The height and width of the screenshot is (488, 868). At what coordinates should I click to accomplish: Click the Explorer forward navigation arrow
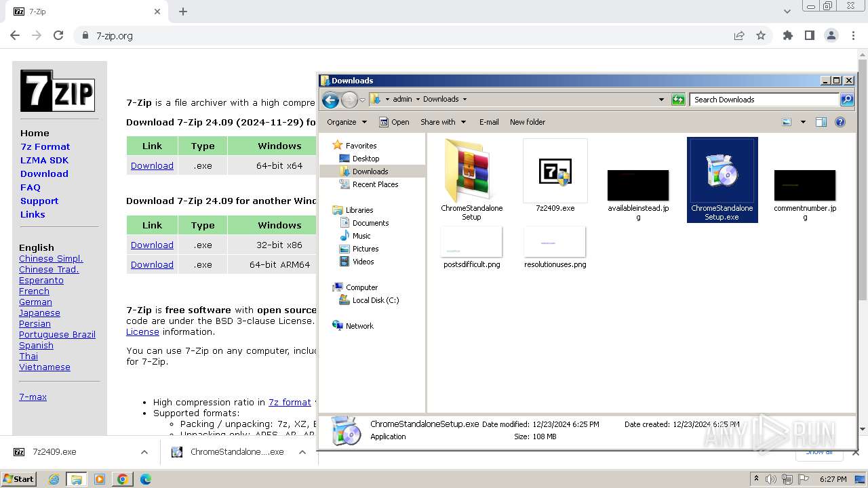[x=349, y=100]
